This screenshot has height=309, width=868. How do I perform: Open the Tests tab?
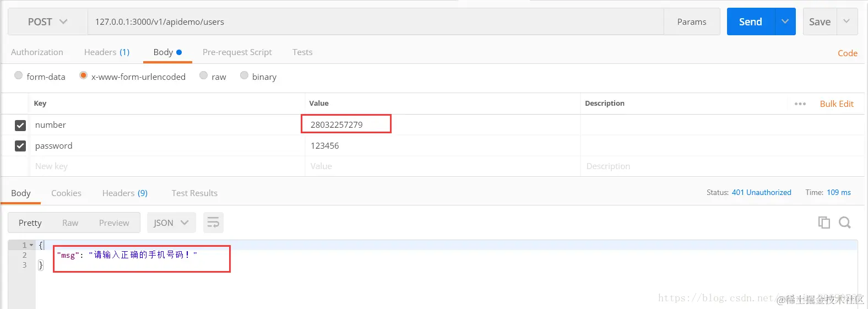(302, 52)
